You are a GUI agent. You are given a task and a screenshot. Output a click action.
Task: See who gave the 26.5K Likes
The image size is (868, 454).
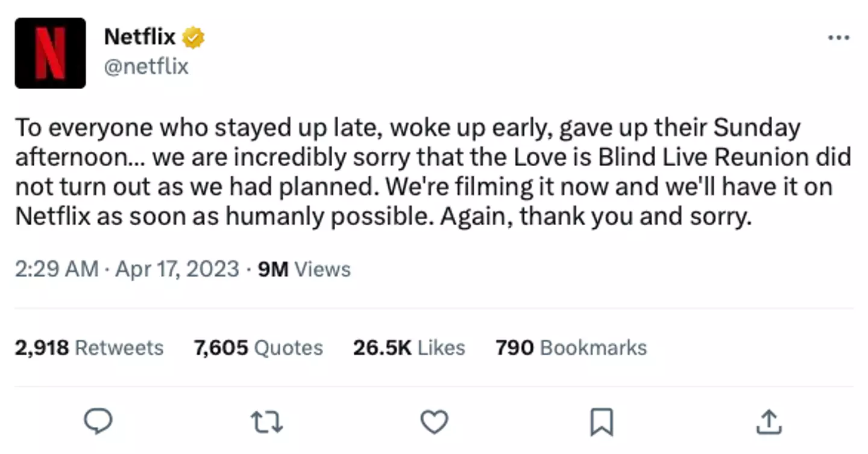pos(409,347)
